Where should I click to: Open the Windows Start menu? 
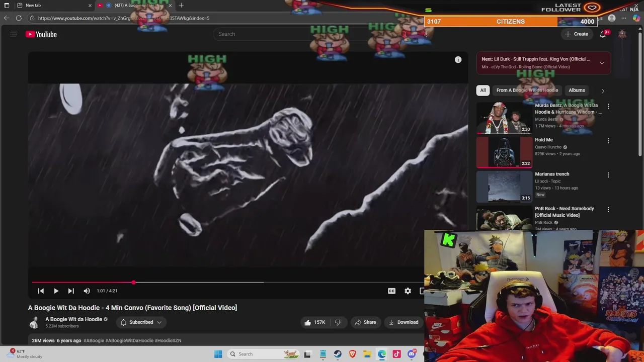tap(218, 354)
